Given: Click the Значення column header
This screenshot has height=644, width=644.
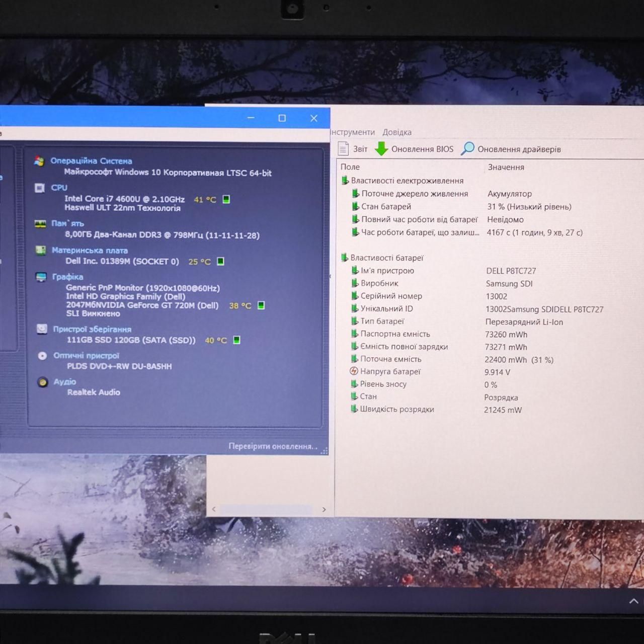Looking at the screenshot, I should pos(506,167).
